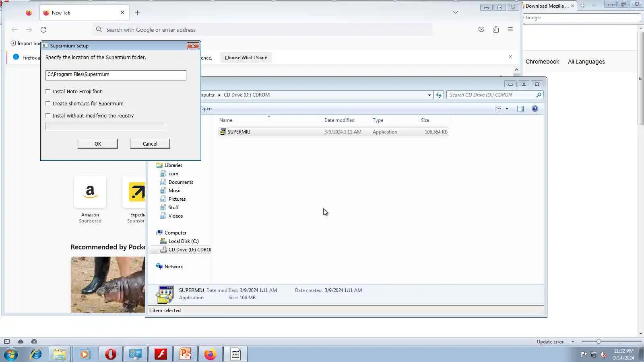Image resolution: width=644 pixels, height=362 pixels.
Task: Change Explorer view layout icon
Action: coord(498,109)
